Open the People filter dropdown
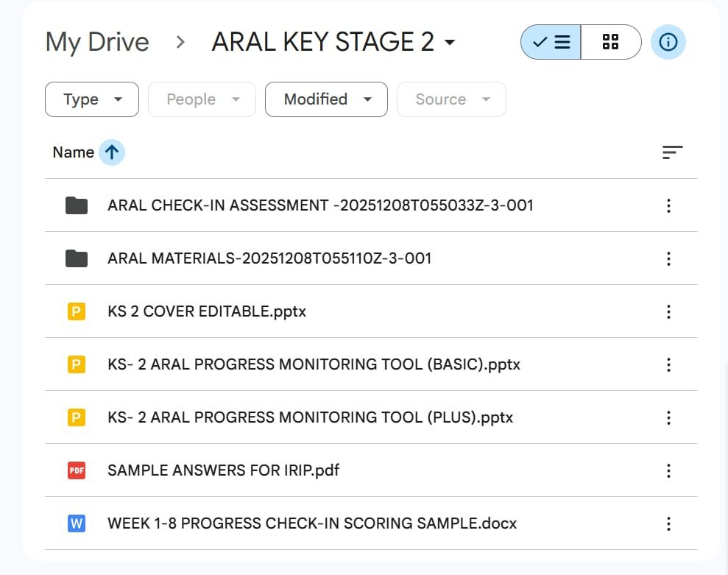This screenshot has height=575, width=728. pyautogui.click(x=202, y=99)
